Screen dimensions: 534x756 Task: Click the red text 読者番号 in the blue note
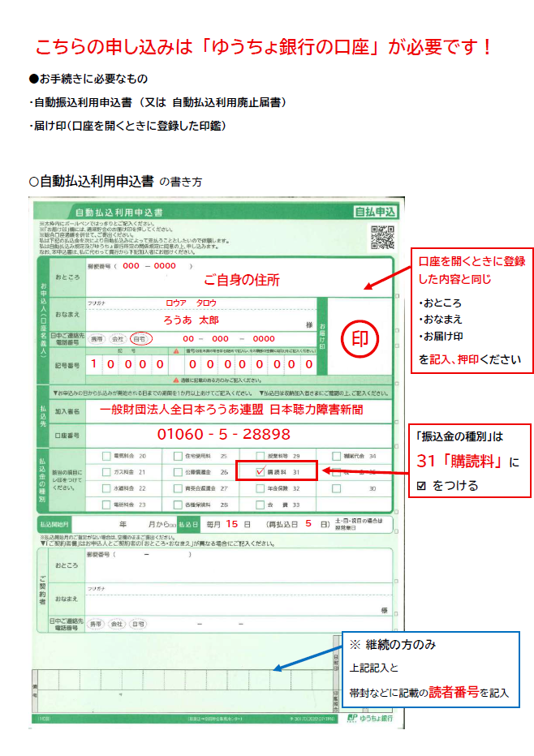point(454,693)
